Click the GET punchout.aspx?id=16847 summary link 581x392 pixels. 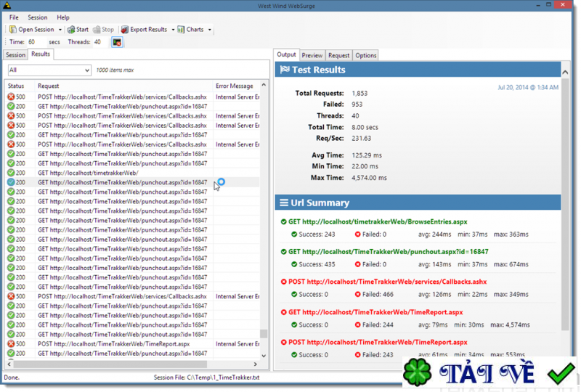point(389,252)
